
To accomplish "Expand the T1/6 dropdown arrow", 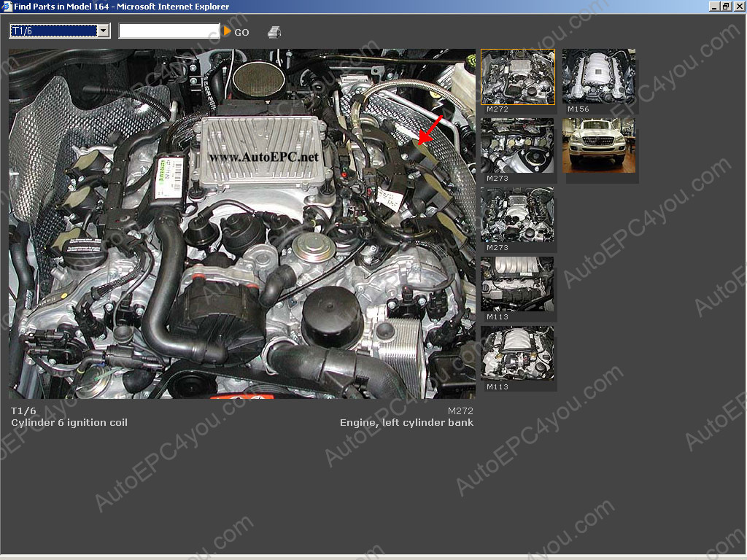I will (x=103, y=31).
